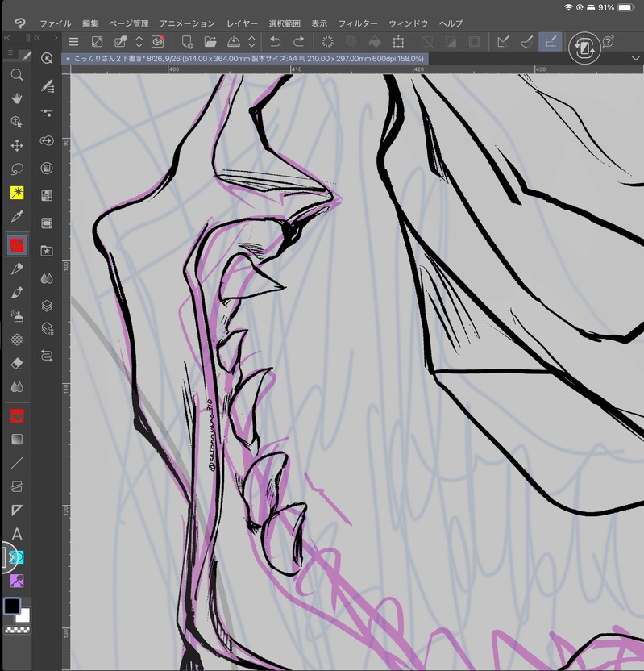Select the Hand move tool

coord(16,98)
